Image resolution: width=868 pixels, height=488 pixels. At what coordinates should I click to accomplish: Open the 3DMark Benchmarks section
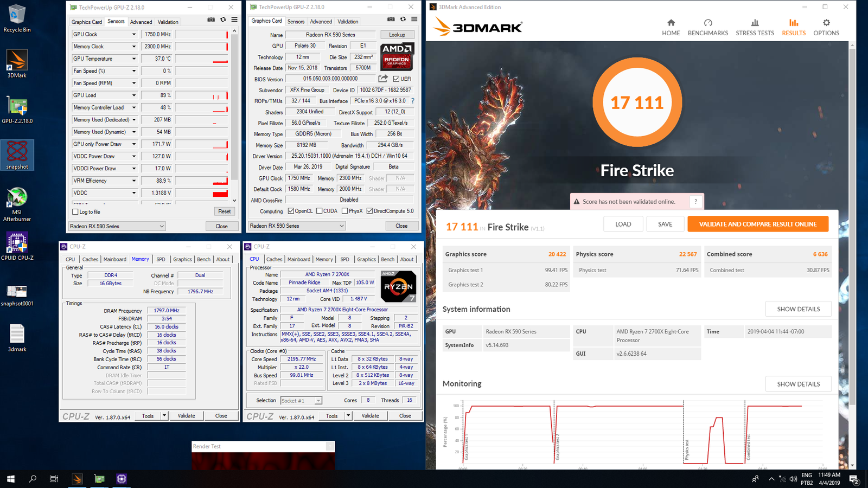(707, 27)
